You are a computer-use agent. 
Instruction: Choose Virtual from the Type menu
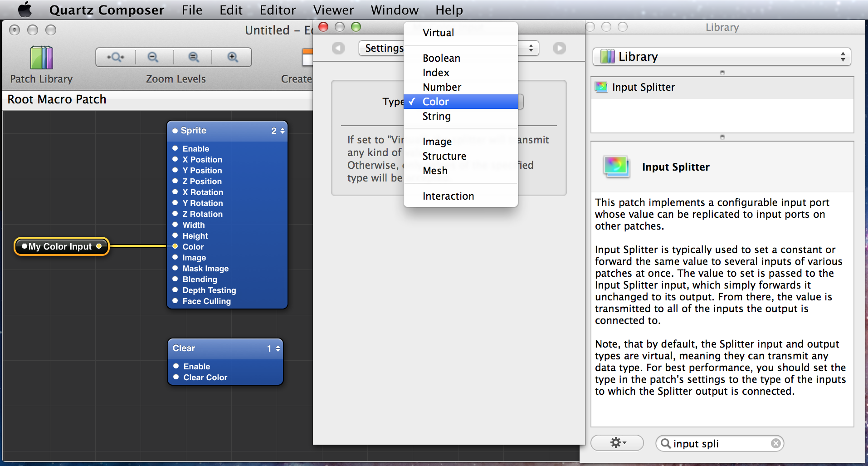click(461, 33)
